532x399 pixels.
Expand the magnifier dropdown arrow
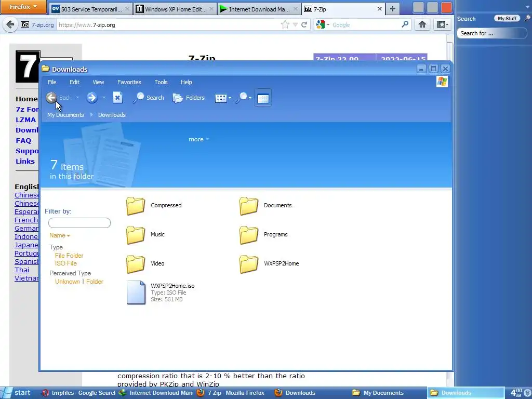pos(250,98)
